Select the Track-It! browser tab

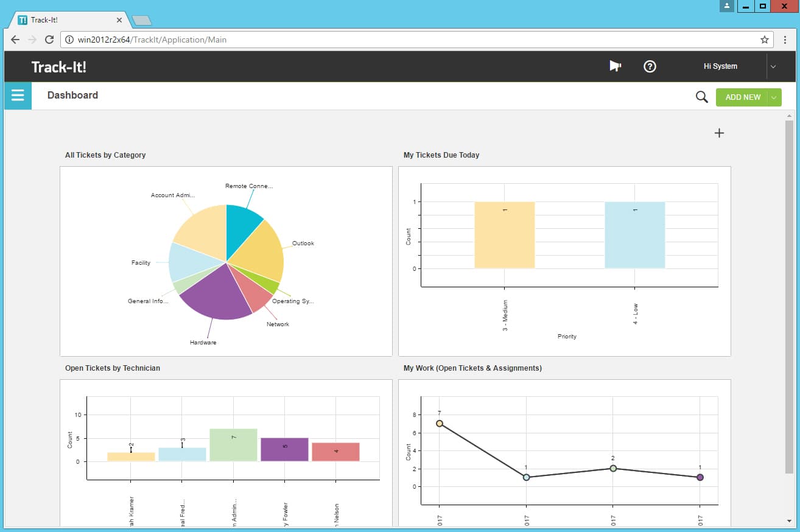click(x=67, y=20)
